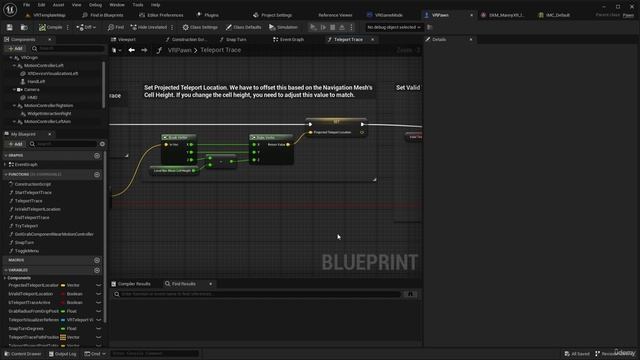Open My Blueprint panel settings gear
This screenshot has width=640, height=360.
102,144
